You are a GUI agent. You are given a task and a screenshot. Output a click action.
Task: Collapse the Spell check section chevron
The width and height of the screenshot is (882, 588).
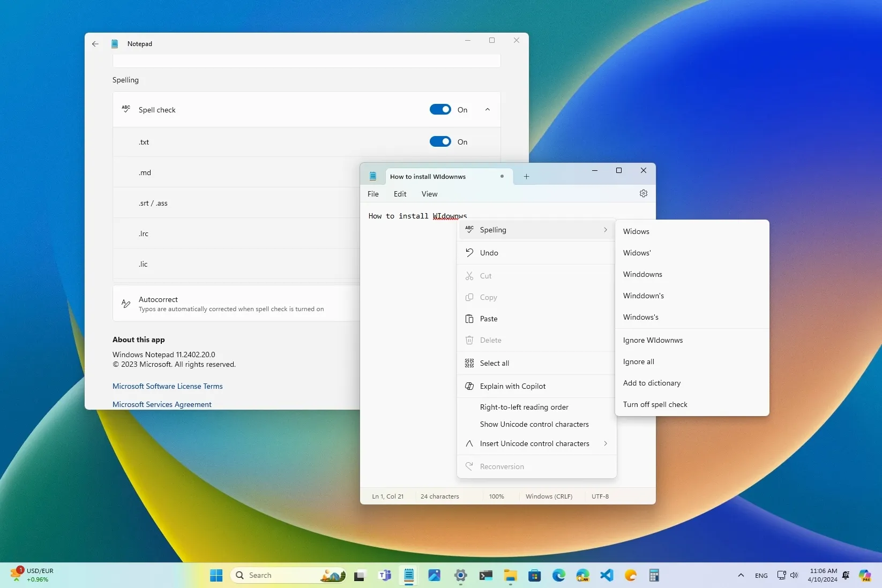coord(488,109)
